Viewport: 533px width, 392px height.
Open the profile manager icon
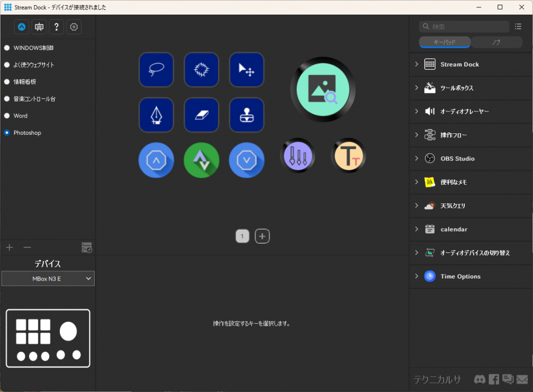87,247
